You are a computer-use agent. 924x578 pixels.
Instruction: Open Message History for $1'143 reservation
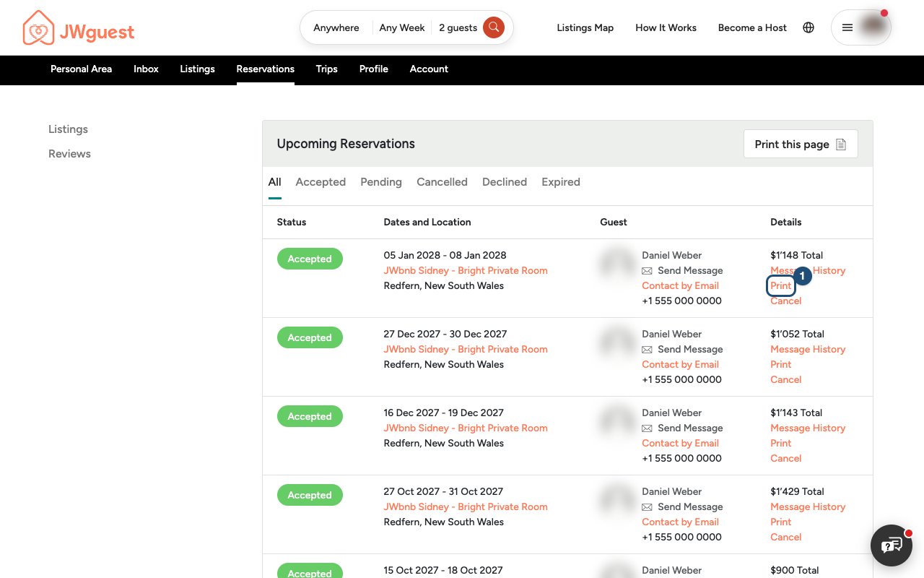[808, 428]
